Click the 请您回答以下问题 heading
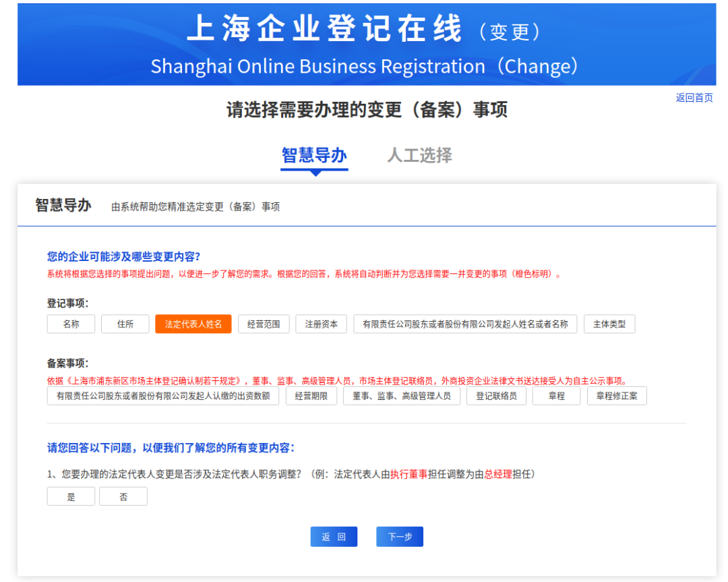Viewport: 728px width, 582px height. [171, 448]
